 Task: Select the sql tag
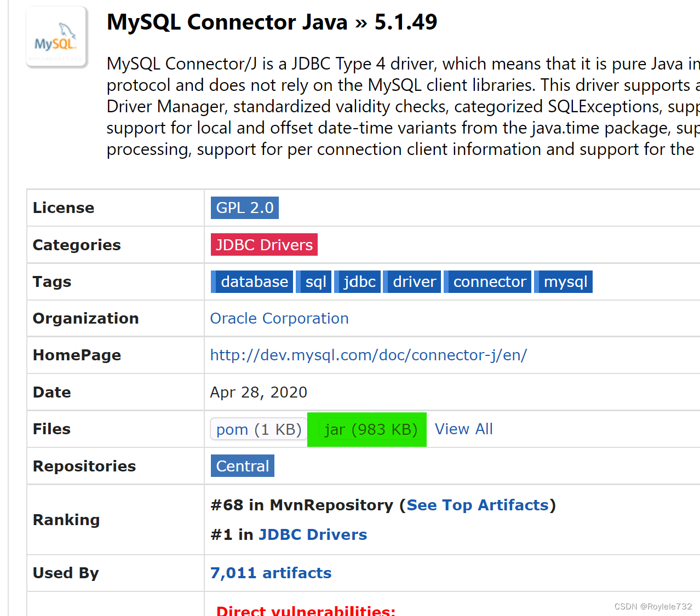point(315,282)
